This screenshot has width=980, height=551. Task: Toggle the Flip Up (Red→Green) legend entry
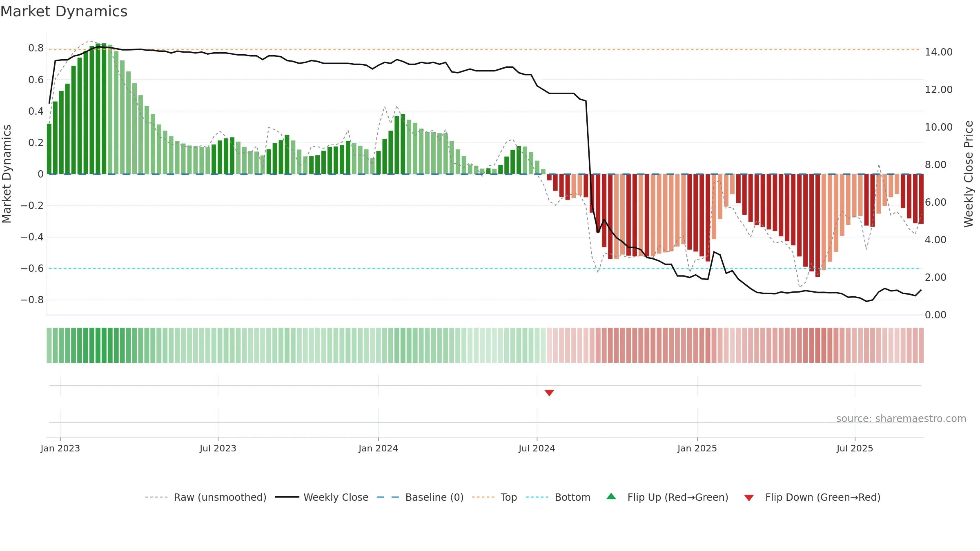[667, 497]
